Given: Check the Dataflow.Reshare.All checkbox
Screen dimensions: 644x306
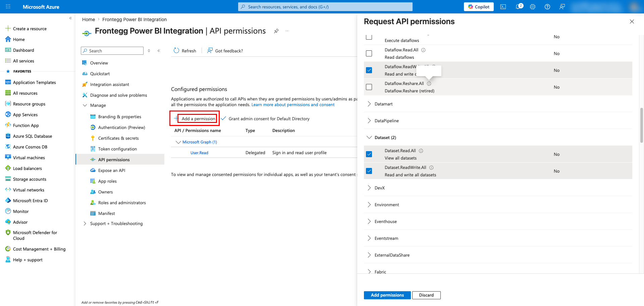Looking at the screenshot, I should pos(369,87).
